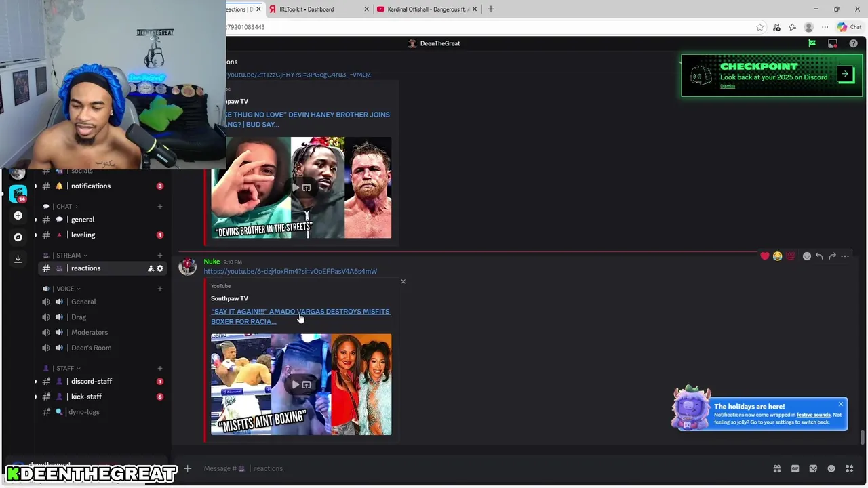Open the browser profile avatar
The height and width of the screenshot is (488, 868).
click(808, 27)
